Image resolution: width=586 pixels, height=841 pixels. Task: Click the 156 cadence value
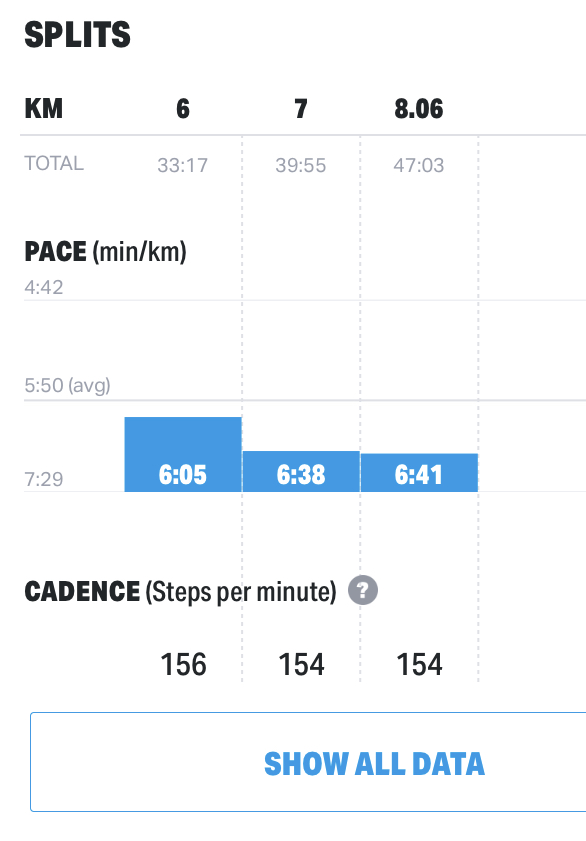[183, 665]
